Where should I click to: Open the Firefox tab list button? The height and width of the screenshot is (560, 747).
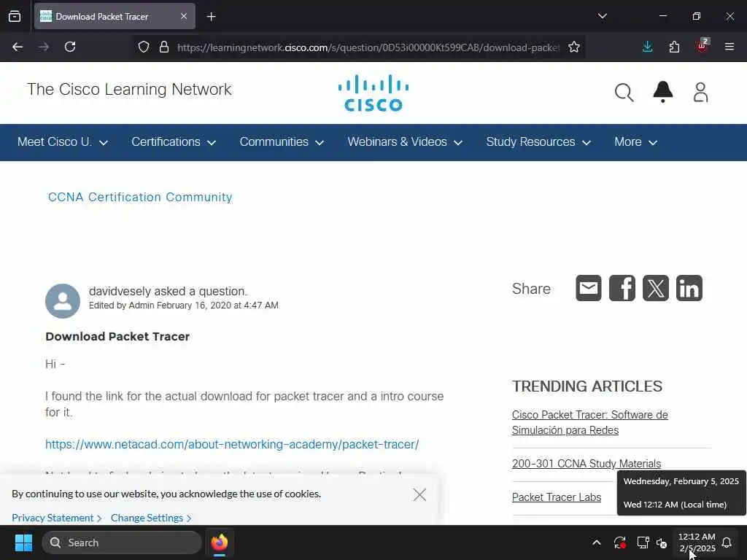[x=15, y=17]
